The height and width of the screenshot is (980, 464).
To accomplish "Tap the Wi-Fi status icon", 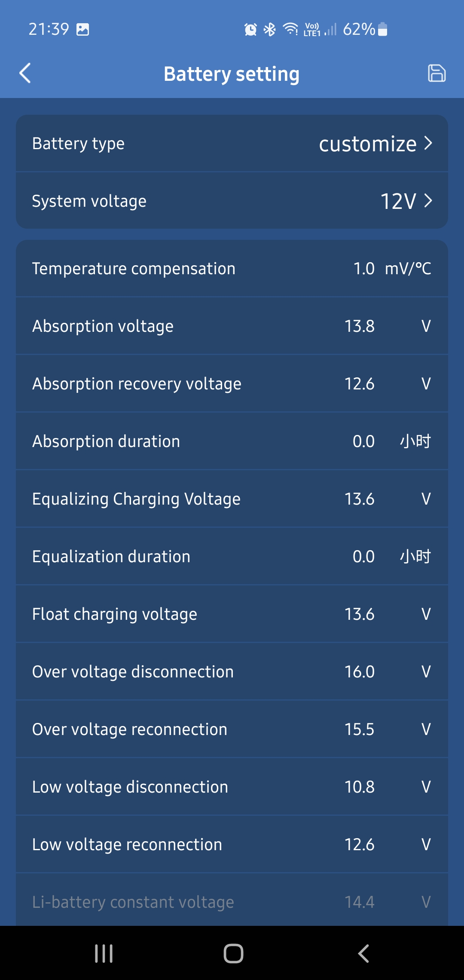I will [290, 29].
